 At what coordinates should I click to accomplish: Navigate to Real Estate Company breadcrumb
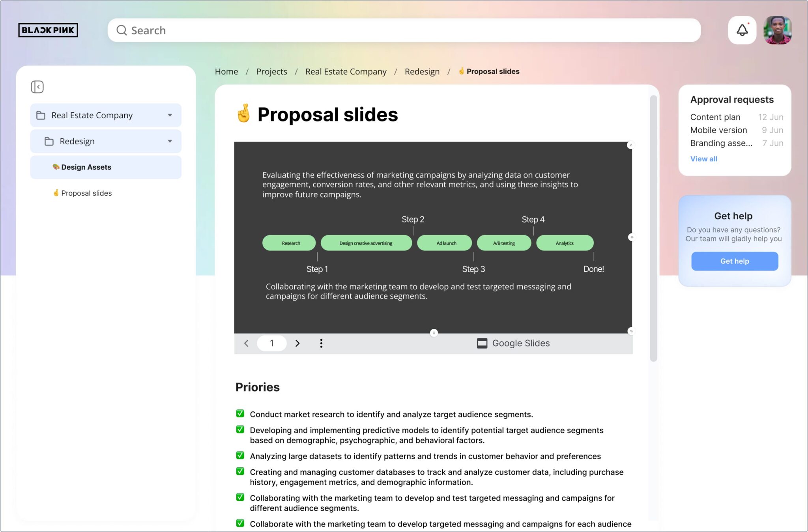pyautogui.click(x=346, y=71)
